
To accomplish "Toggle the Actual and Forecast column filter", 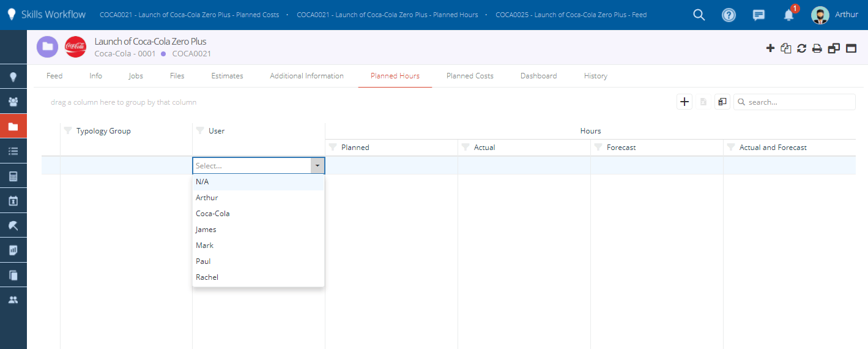I will click(x=731, y=148).
